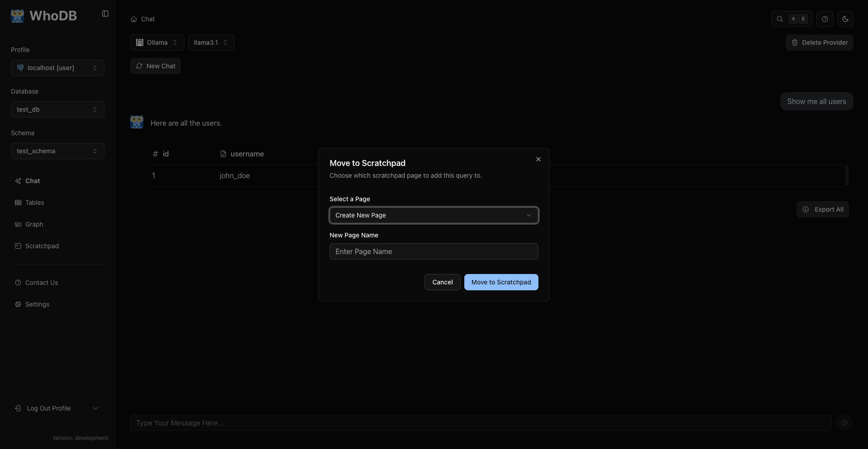Viewport: 868px width, 449px height.
Task: Click the Type Your Message Here input
Action: click(x=481, y=423)
